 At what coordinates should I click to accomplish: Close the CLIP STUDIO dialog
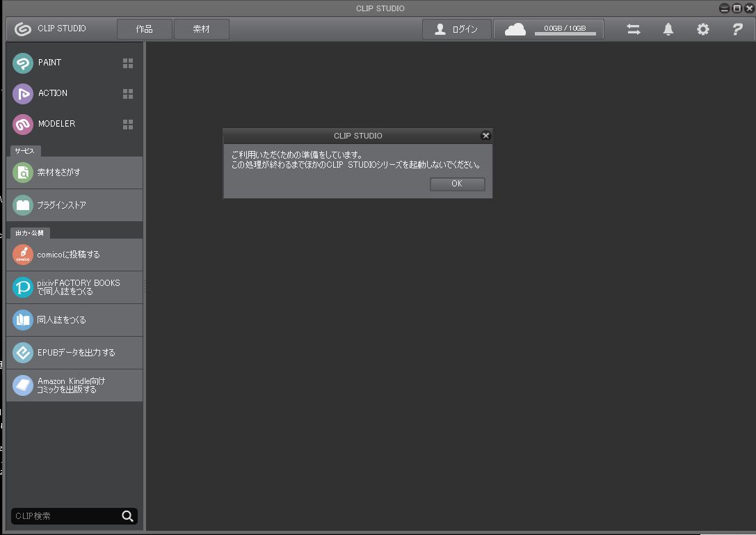pyautogui.click(x=485, y=136)
